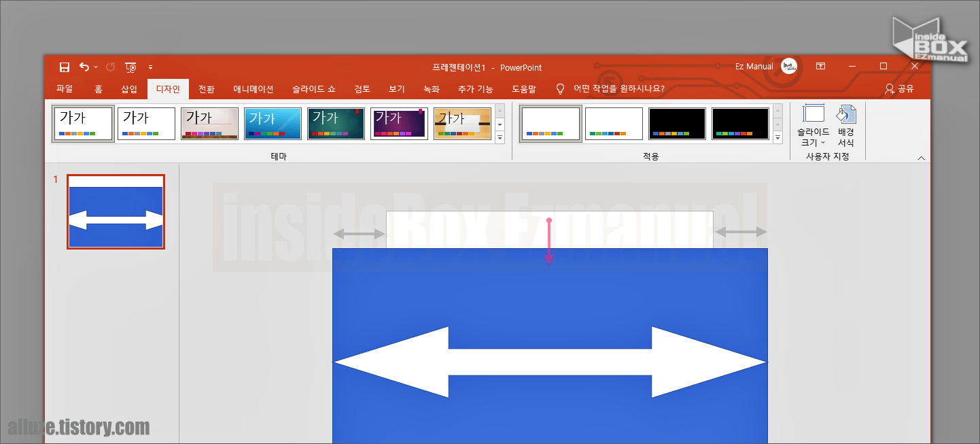Apply the dark teal theme

[x=336, y=124]
